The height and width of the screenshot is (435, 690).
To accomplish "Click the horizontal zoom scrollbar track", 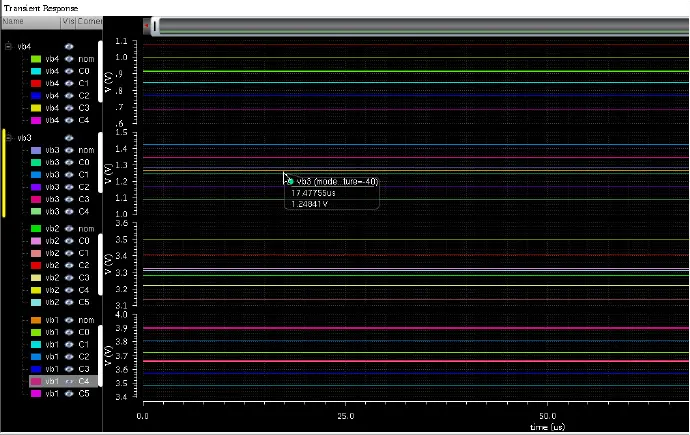I will 422,26.
